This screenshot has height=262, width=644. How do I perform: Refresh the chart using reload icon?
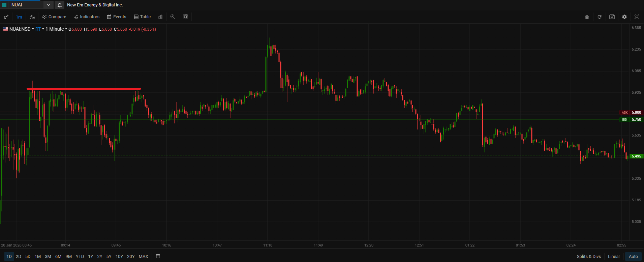(x=600, y=17)
